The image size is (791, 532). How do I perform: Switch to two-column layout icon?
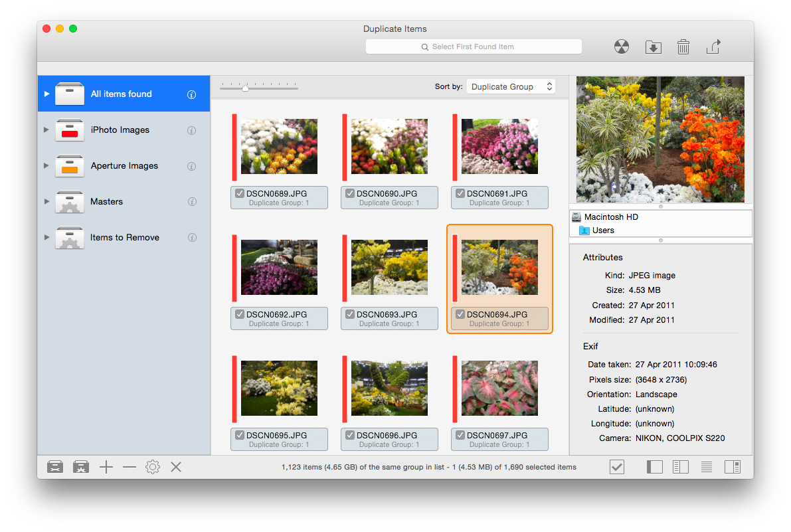point(681,467)
